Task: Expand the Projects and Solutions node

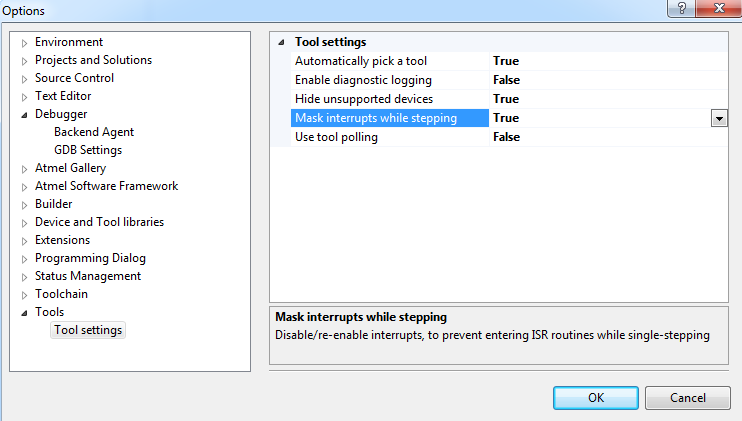Action: click(25, 61)
